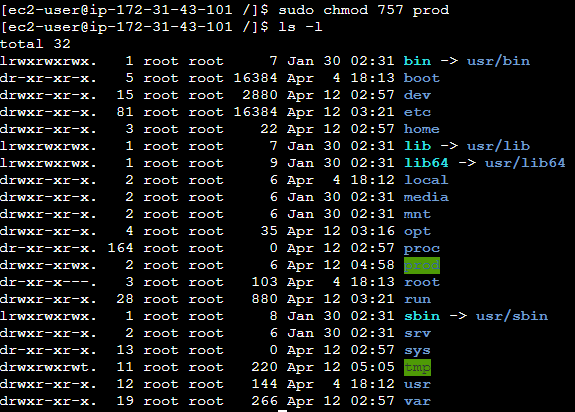Viewport: 575px width, 412px height.
Task: Click the 'run' directory name
Action: [x=417, y=299]
